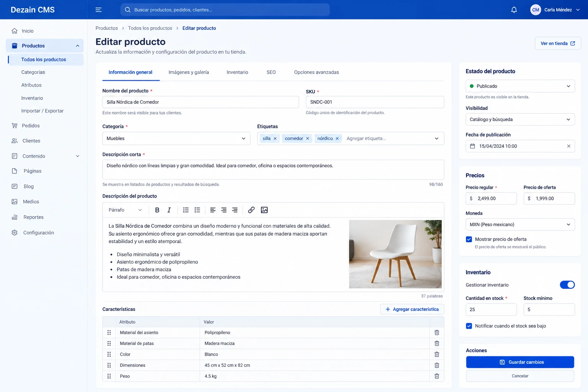The height and width of the screenshot is (392, 588).
Task: Uncheck Mostrar precio de oferta
Action: (x=469, y=239)
